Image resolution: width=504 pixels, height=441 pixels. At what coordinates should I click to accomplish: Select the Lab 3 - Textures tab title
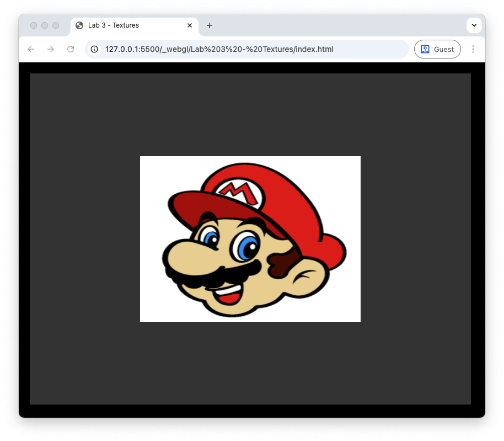pos(114,25)
